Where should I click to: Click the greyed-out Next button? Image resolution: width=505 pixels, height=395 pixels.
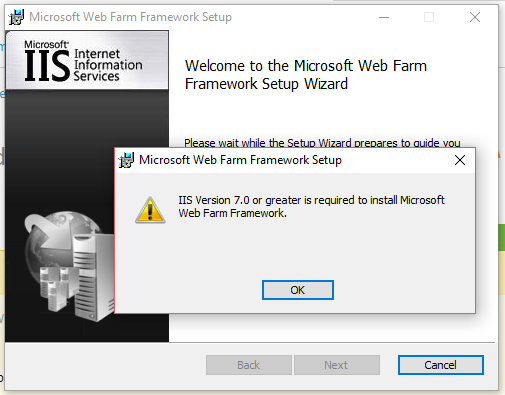point(337,365)
